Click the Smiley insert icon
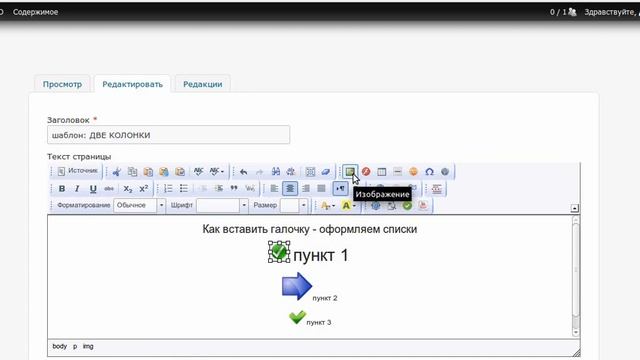Image resolution: width=640 pixels, height=360 pixels. click(x=413, y=172)
